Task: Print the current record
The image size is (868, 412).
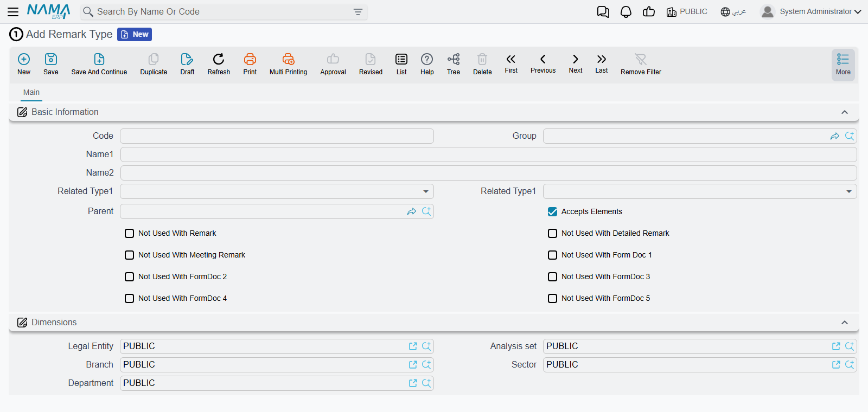Action: point(250,59)
